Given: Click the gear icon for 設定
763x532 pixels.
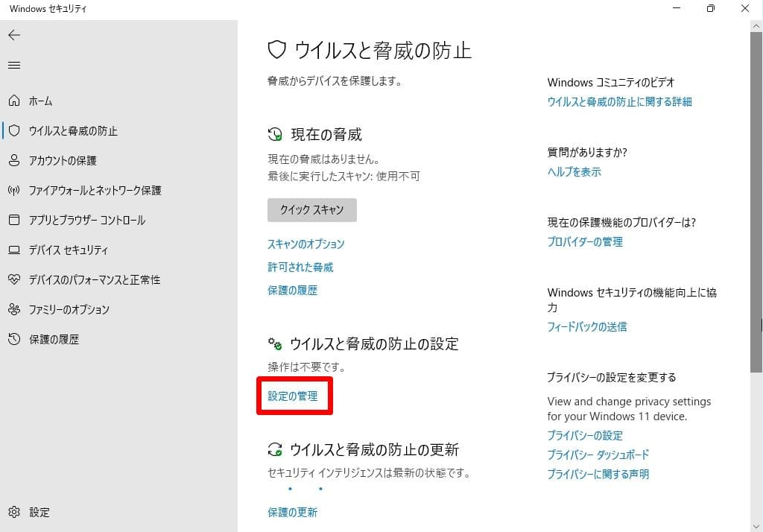Looking at the screenshot, I should coord(14,512).
